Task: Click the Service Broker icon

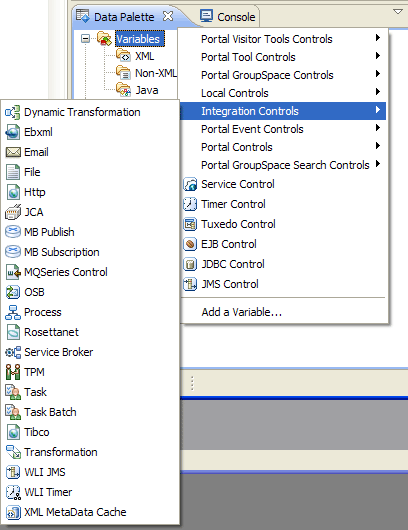Action: point(13,352)
